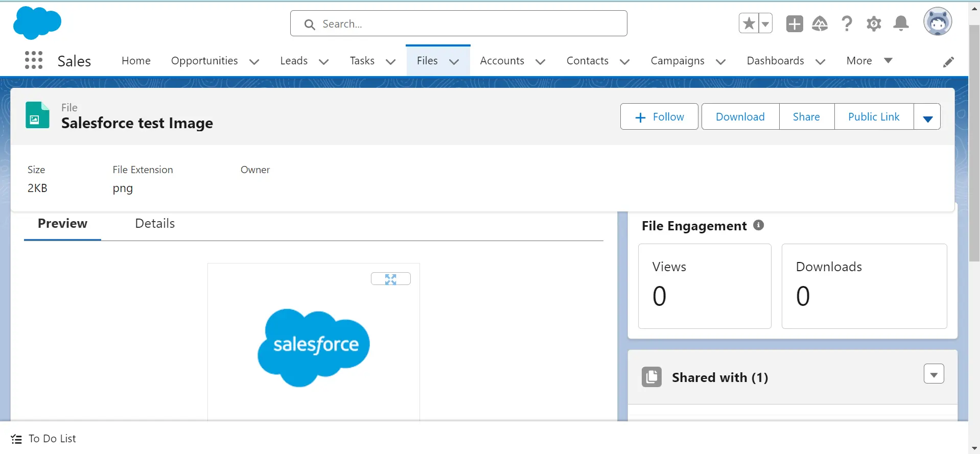Click the pencil to edit navigation

point(948,62)
